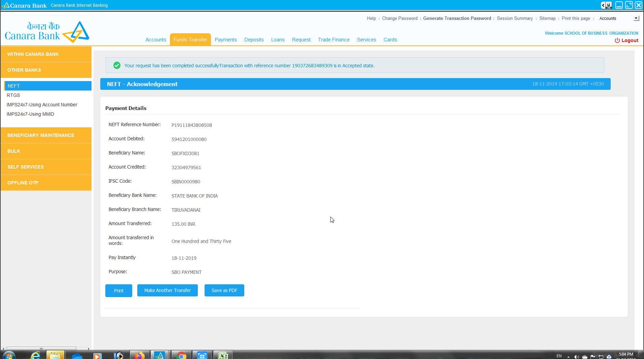
Task: Click NEFT reference number P19111843808508
Action: coord(192,125)
